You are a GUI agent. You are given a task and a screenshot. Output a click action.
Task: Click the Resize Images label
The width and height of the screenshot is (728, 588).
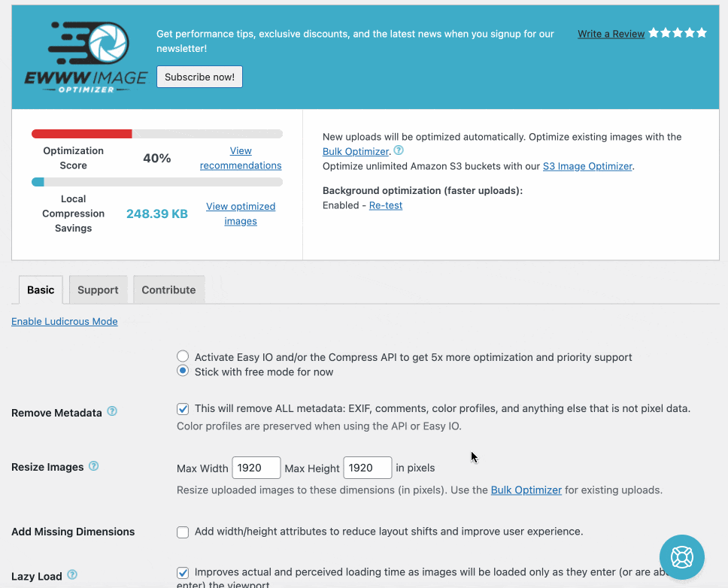[x=47, y=467]
